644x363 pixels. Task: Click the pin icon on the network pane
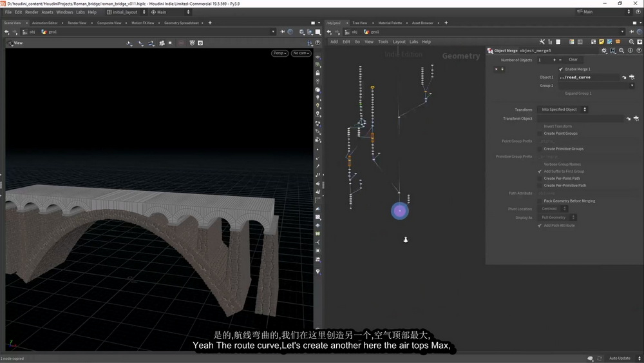(x=631, y=32)
